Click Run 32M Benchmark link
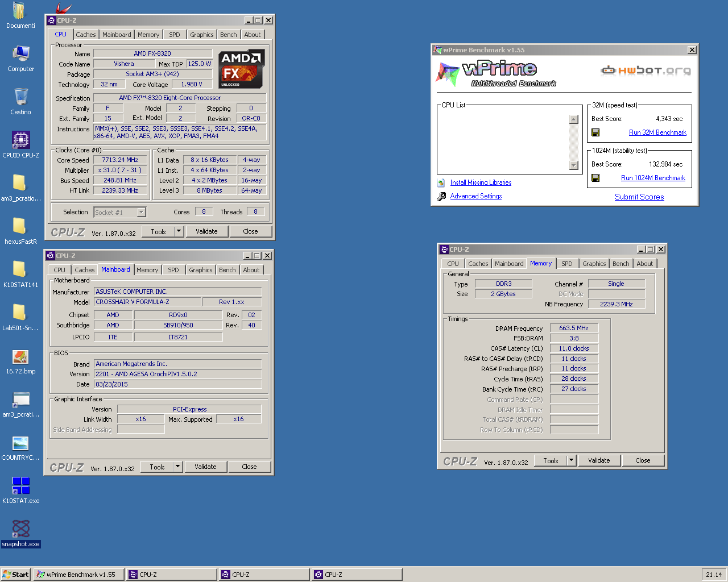Screen dimensions: 728x582 (x=657, y=132)
